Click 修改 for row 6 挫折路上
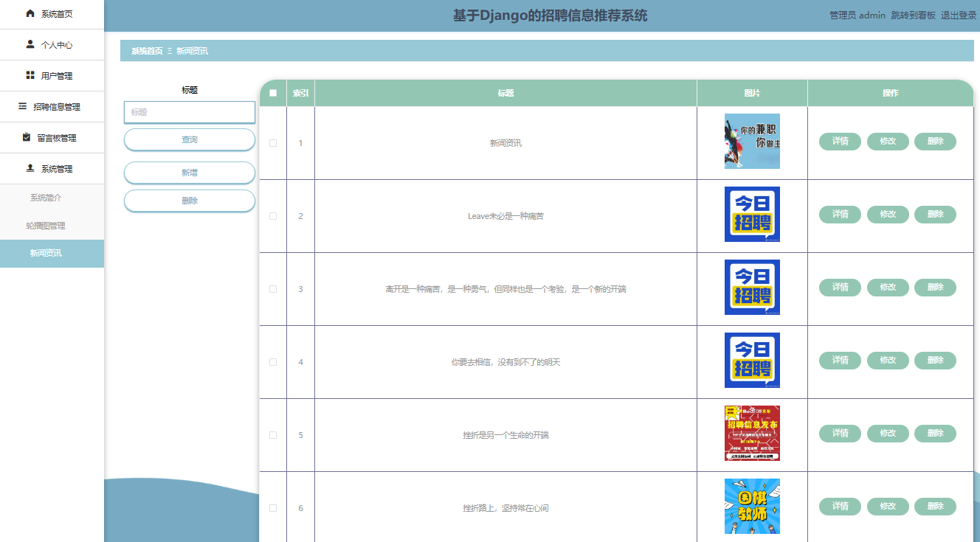This screenshot has height=542, width=980. pyautogui.click(x=888, y=507)
